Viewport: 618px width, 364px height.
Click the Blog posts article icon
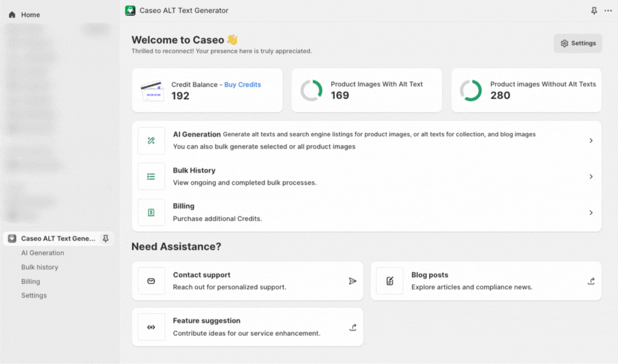[x=389, y=281]
